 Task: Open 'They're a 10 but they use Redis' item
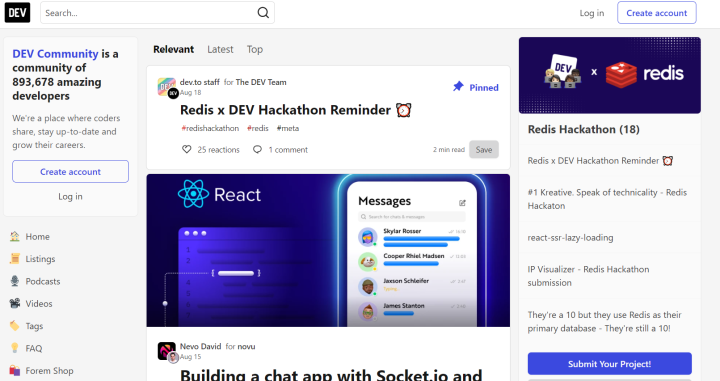click(x=604, y=321)
